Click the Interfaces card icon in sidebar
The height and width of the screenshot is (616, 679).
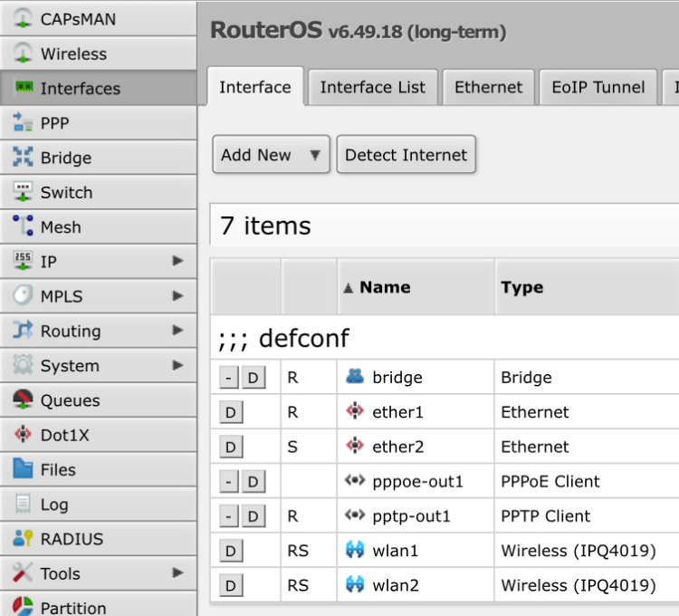[x=24, y=87]
